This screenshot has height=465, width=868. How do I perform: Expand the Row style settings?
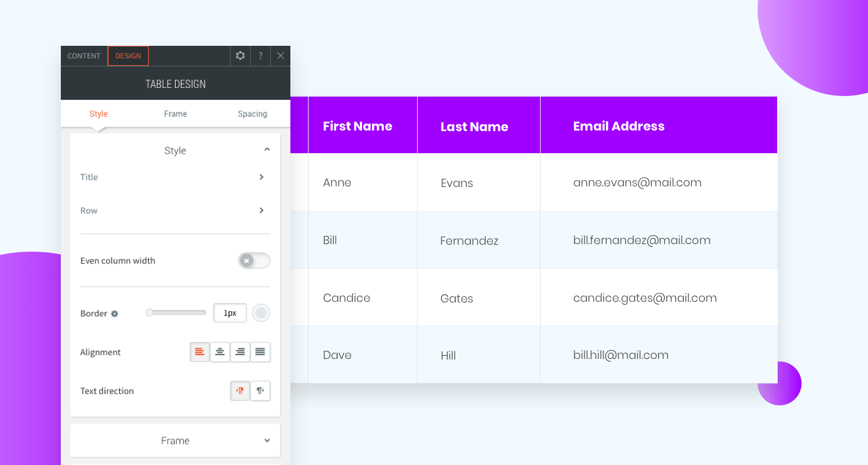(x=175, y=210)
